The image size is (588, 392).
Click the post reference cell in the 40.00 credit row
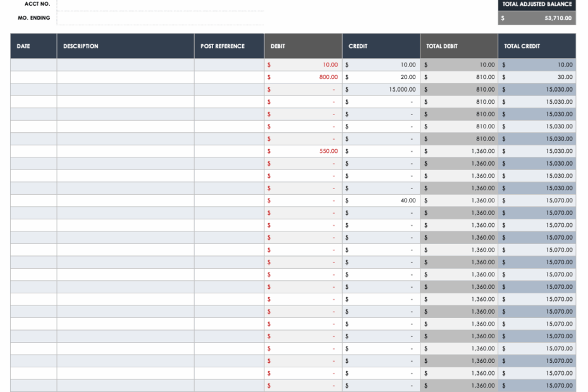click(x=229, y=200)
